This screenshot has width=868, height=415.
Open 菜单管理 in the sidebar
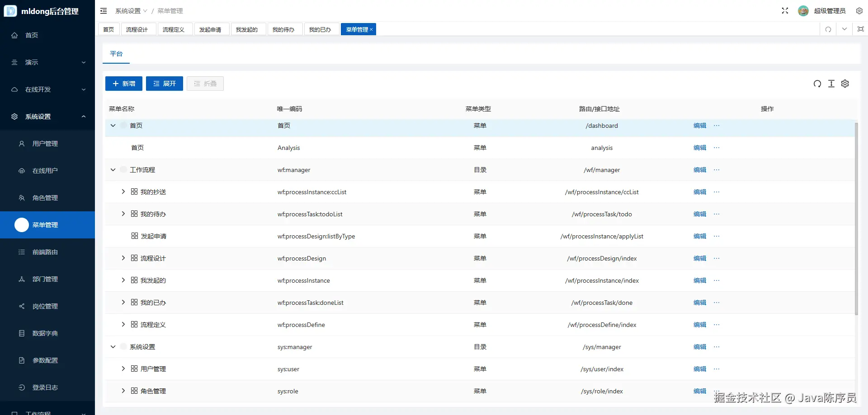(x=47, y=225)
